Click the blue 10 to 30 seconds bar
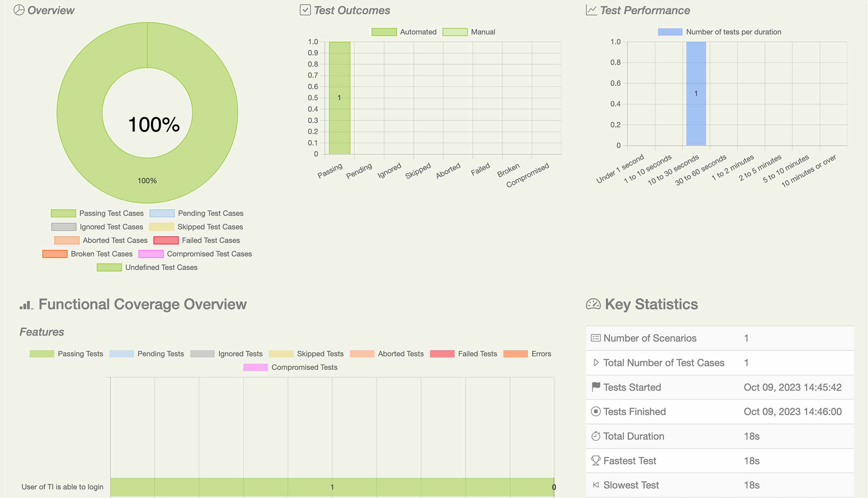The width and height of the screenshot is (868, 498). [x=696, y=94]
